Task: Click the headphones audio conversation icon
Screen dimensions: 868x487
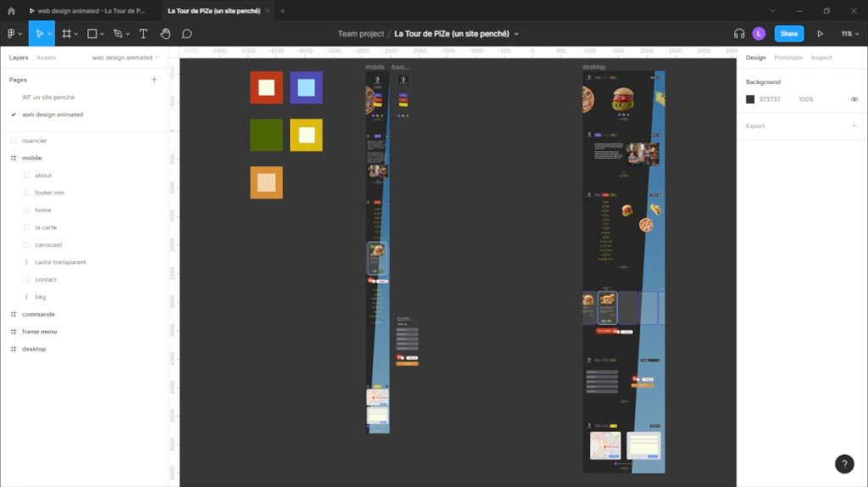Action: (739, 34)
